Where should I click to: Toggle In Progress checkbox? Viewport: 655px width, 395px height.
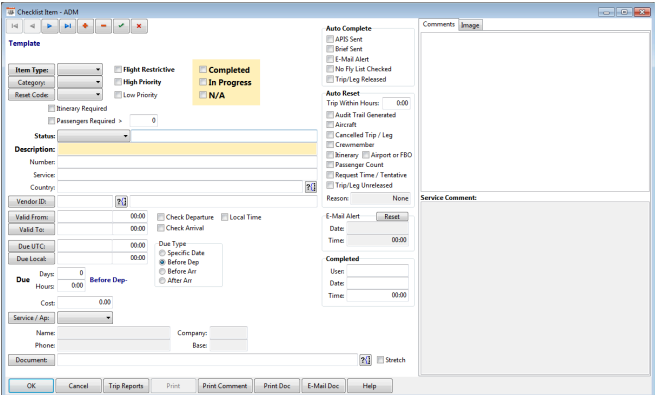pos(203,82)
